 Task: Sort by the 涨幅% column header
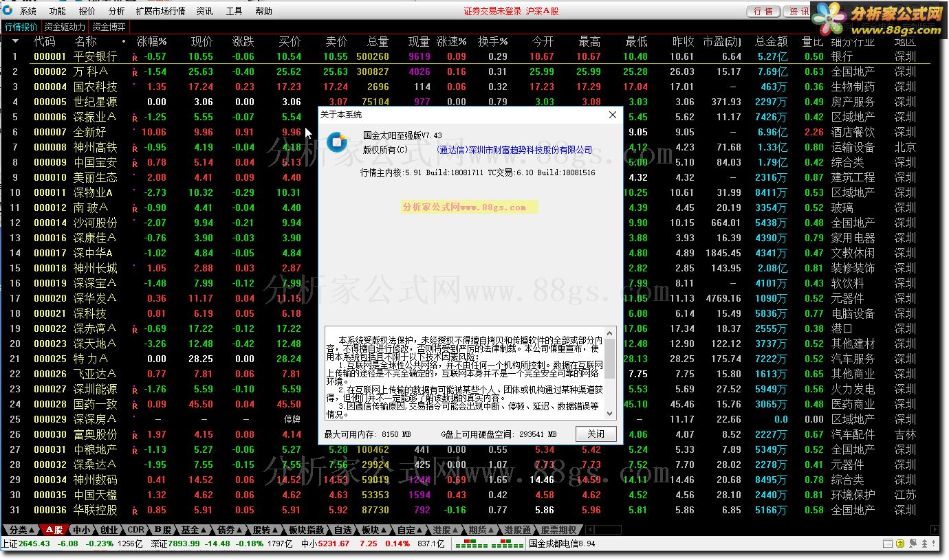(x=151, y=42)
